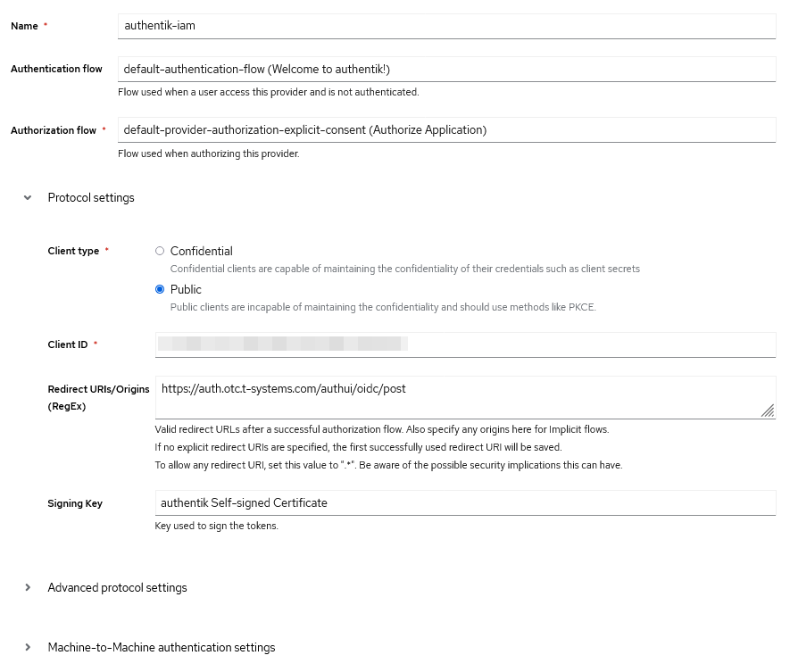Viewport: 790px width, 672px height.
Task: Click the Client ID field
Action: pos(464,344)
